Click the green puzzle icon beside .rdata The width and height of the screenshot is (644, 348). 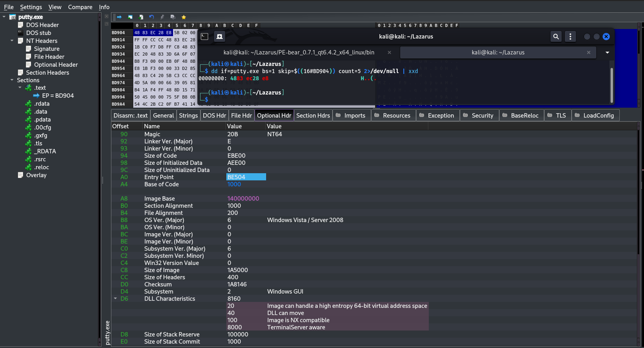[x=29, y=104]
